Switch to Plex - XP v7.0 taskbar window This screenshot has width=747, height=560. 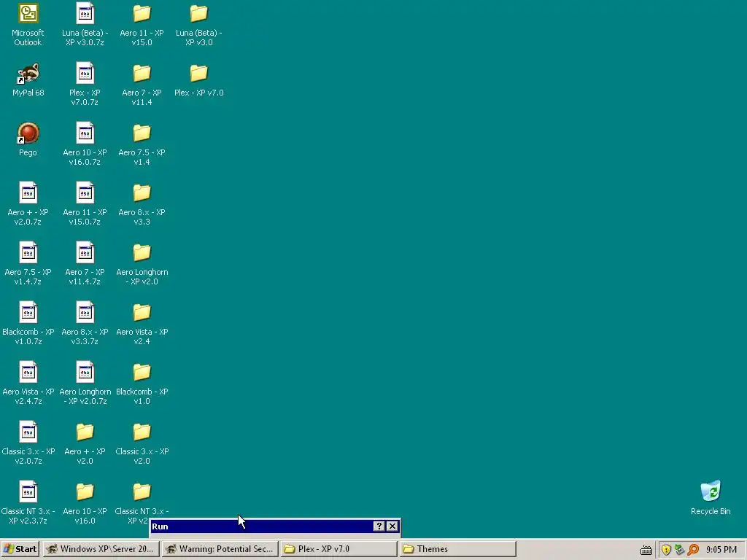pyautogui.click(x=338, y=549)
